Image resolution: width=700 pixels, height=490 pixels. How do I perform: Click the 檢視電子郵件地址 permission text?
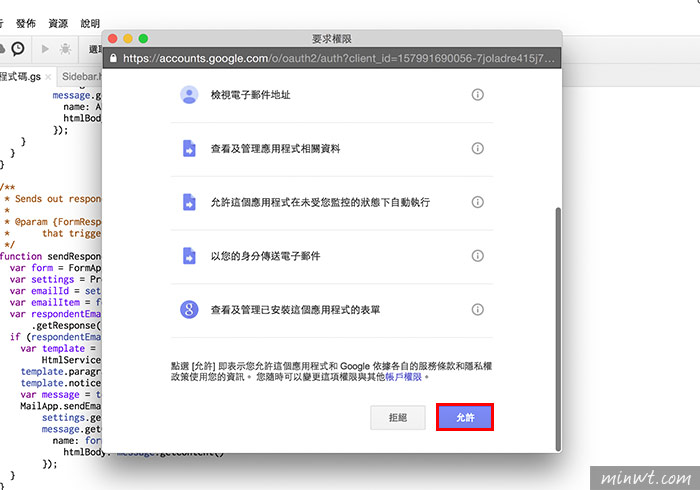250,95
